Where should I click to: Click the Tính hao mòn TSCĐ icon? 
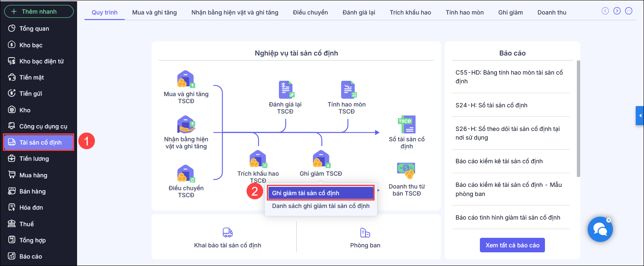pos(349,90)
